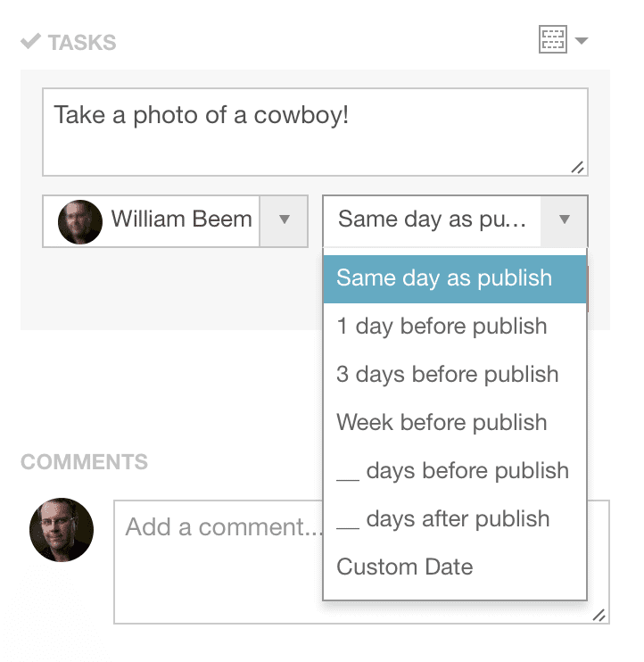Click the 'Add a comment' text box

point(219,562)
